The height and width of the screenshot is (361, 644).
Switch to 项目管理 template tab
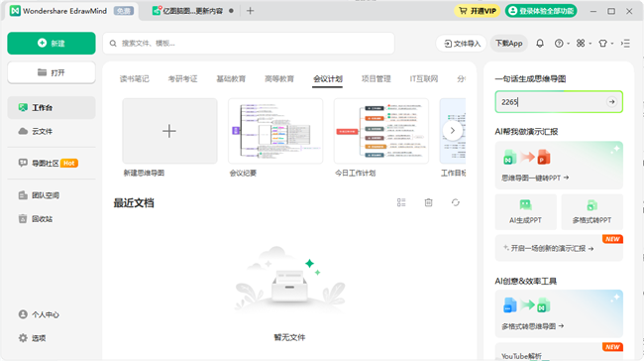(x=376, y=79)
